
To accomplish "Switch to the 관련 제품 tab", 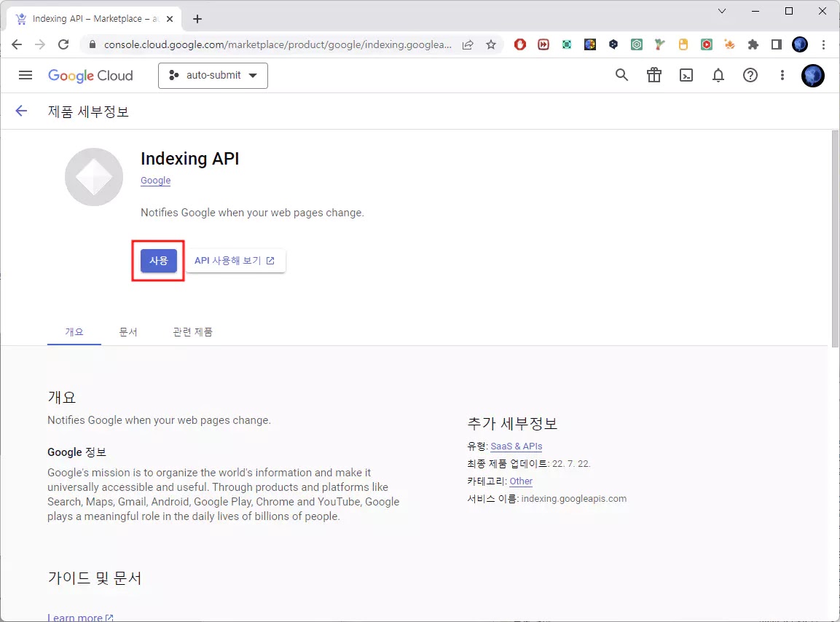I will click(x=192, y=331).
